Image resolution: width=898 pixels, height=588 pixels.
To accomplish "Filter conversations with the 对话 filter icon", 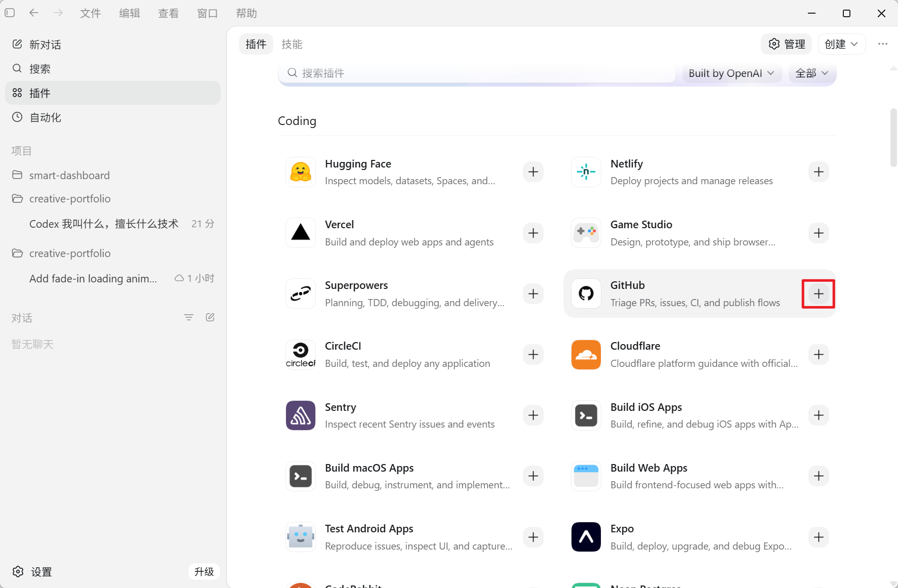I will pyautogui.click(x=189, y=317).
